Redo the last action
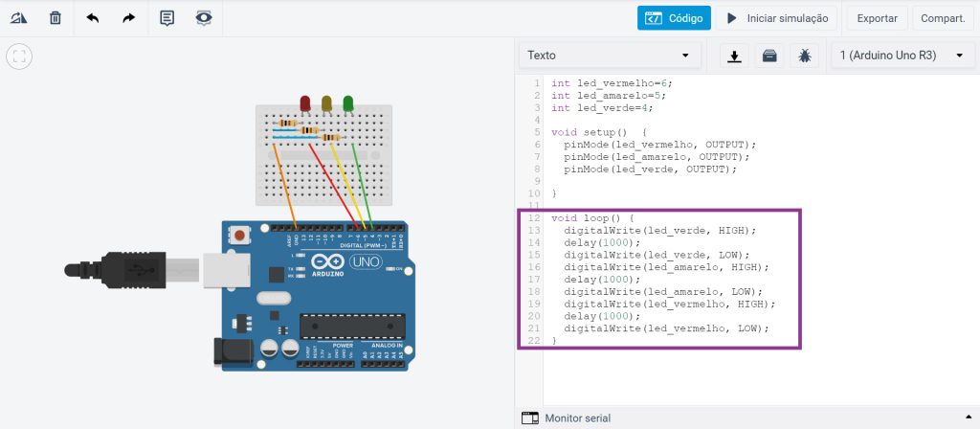 pyautogui.click(x=129, y=18)
